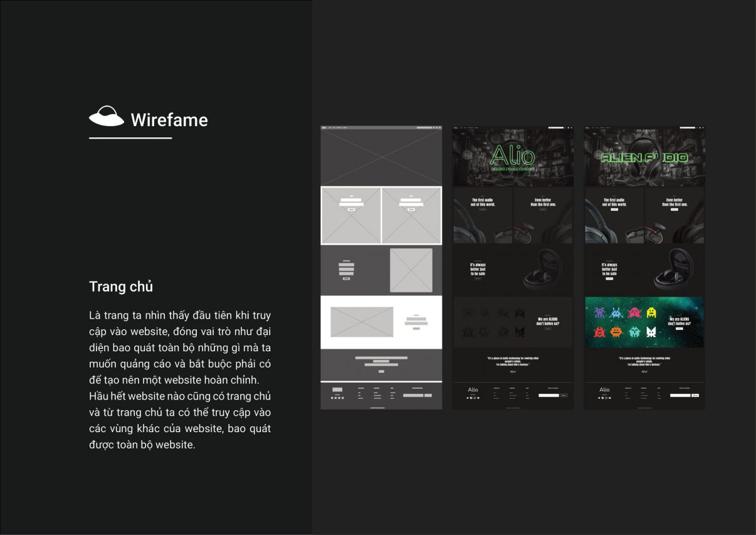Open the grey wireframe mockup hero placeholder
756x535 pixels.
click(x=381, y=157)
